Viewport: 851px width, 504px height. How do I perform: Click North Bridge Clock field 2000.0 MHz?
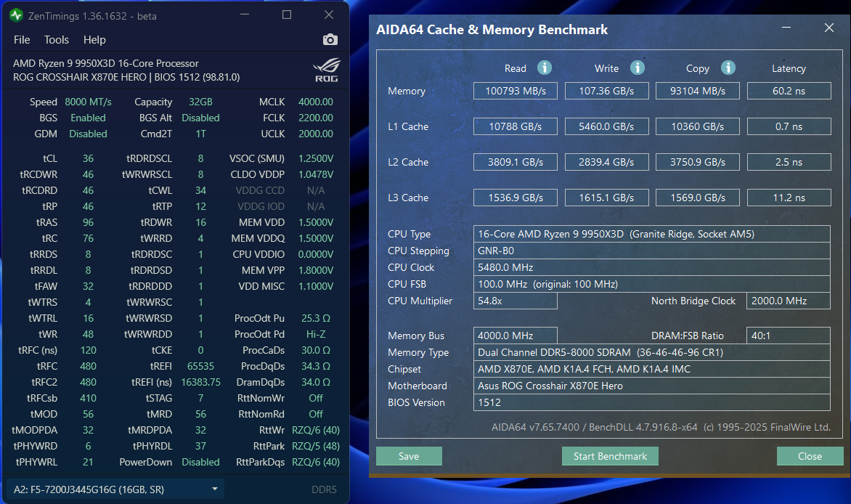789,301
